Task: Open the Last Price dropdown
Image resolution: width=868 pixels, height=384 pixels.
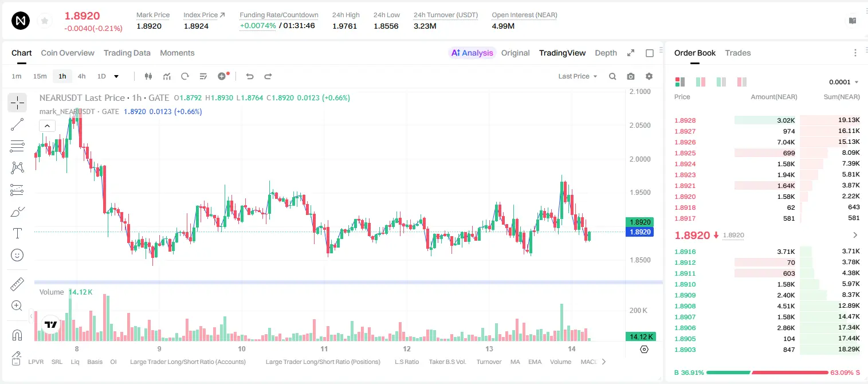Action: [578, 76]
